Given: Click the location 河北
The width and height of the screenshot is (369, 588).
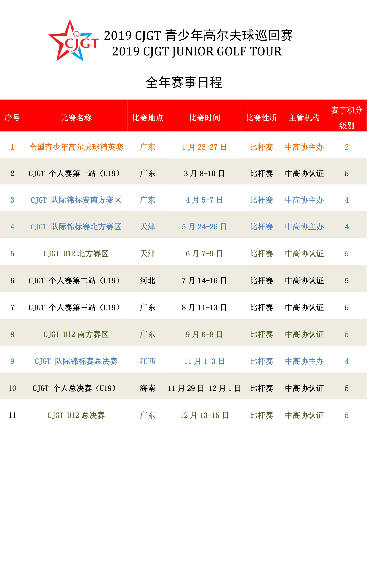Looking at the screenshot, I should point(148,281).
